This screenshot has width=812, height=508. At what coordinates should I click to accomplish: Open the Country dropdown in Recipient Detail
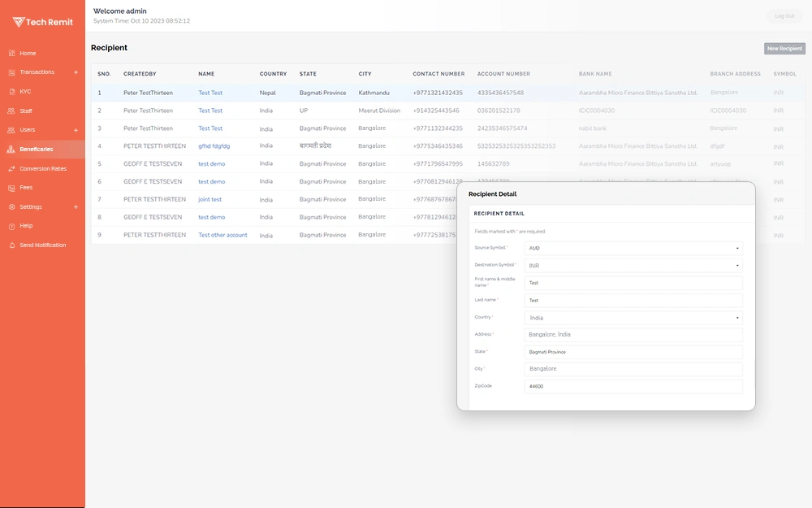tap(633, 318)
